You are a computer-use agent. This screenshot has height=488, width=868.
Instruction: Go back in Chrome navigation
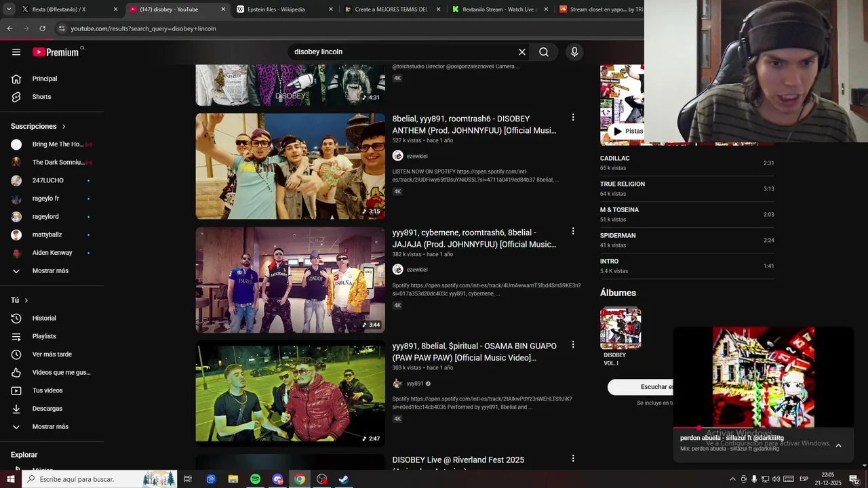[10, 28]
